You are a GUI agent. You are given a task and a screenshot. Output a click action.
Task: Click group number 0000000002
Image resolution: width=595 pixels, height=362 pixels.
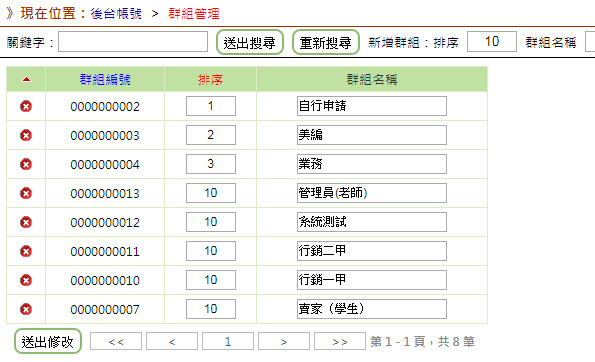pos(105,107)
